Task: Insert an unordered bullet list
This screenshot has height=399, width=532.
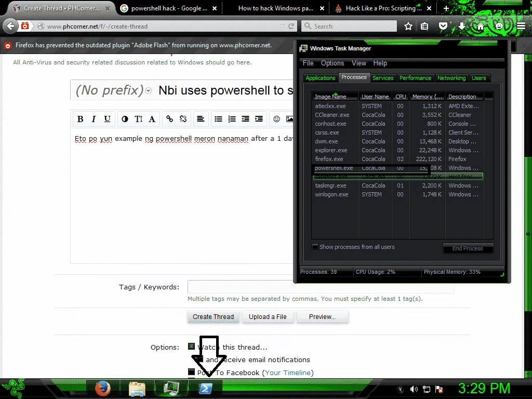Action: (x=218, y=119)
